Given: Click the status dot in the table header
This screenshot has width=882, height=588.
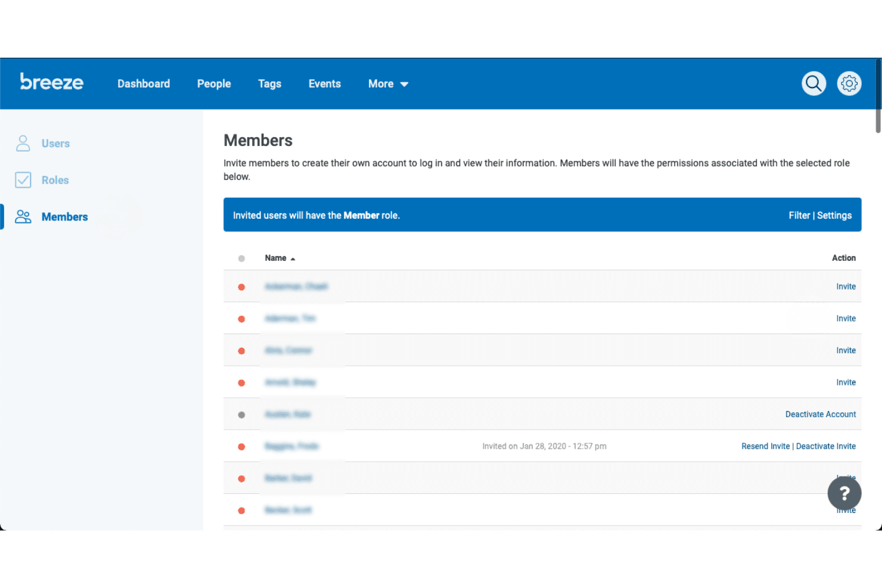Looking at the screenshot, I should (241, 259).
